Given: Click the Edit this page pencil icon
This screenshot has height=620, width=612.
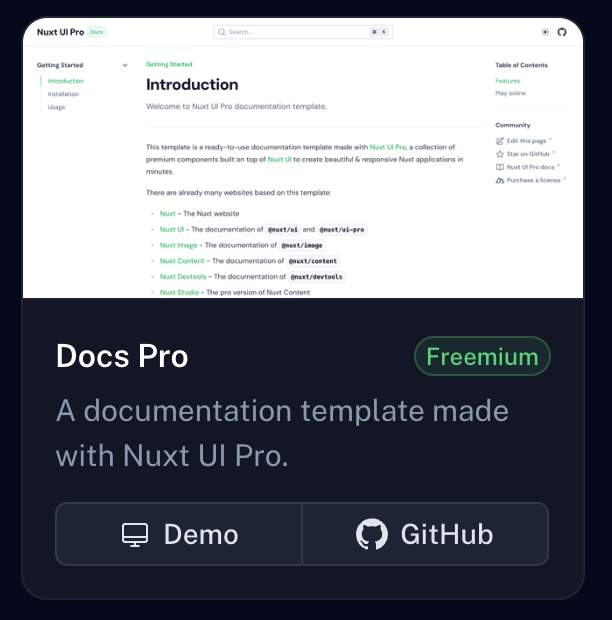Looking at the screenshot, I should (x=500, y=141).
